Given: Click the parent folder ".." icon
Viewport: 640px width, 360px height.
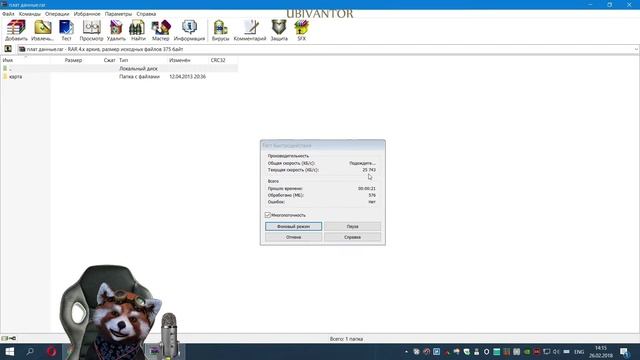Looking at the screenshot, I should click(x=5, y=69).
